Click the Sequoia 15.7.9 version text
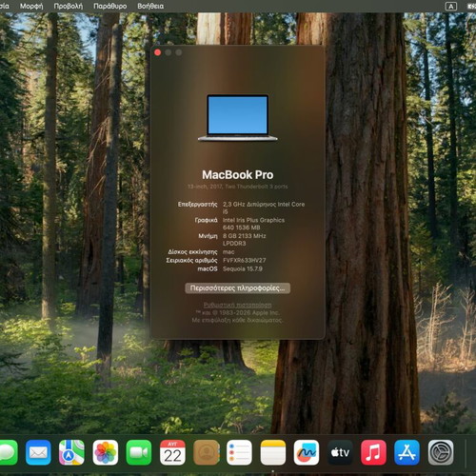 click(x=243, y=268)
